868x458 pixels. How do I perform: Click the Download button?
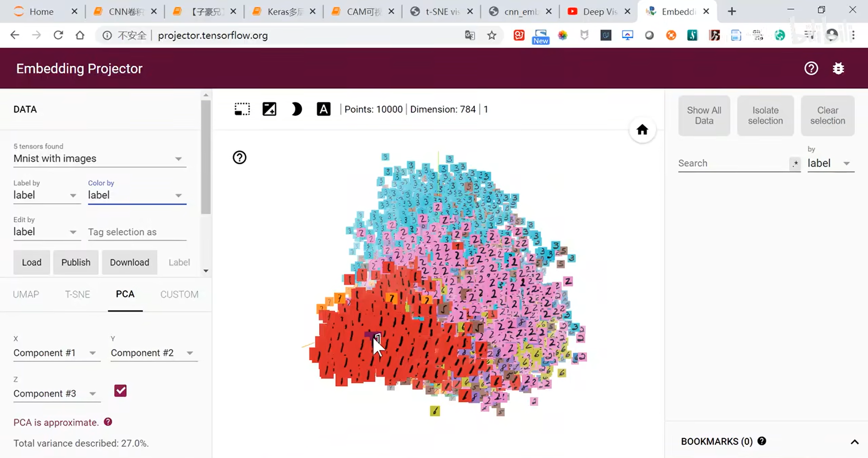coord(129,262)
